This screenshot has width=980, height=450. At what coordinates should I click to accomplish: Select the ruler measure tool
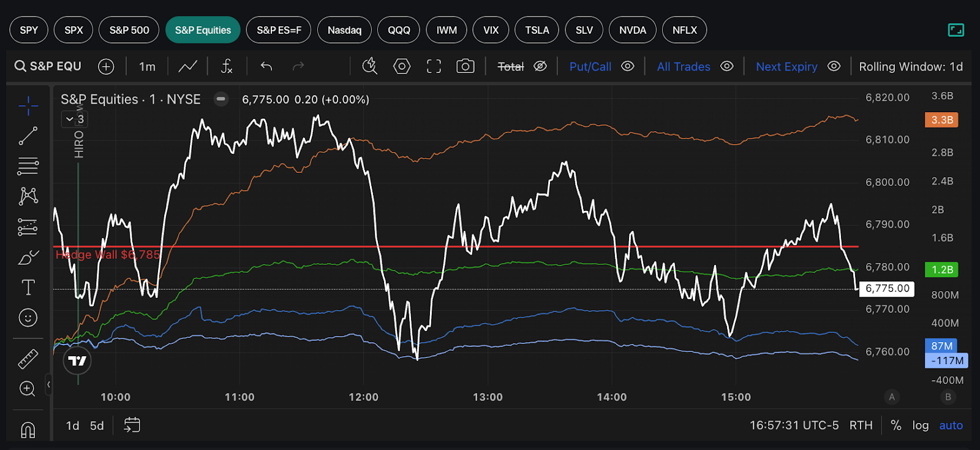tap(28, 359)
